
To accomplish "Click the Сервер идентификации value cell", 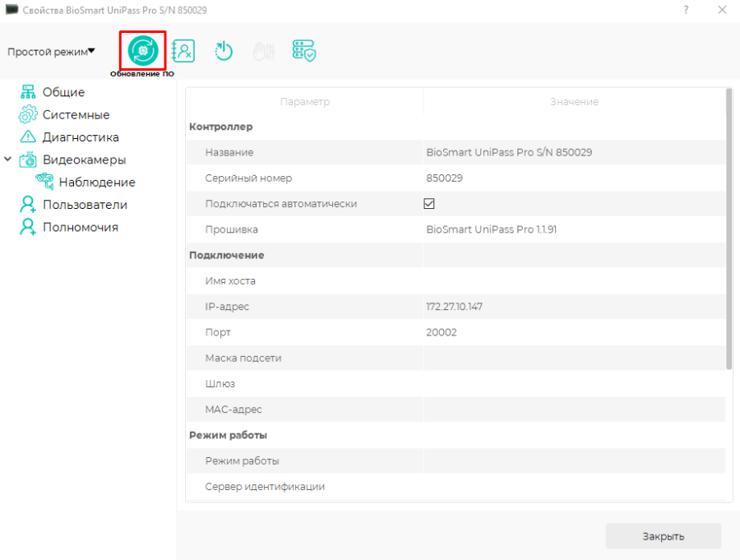I will point(575,487).
